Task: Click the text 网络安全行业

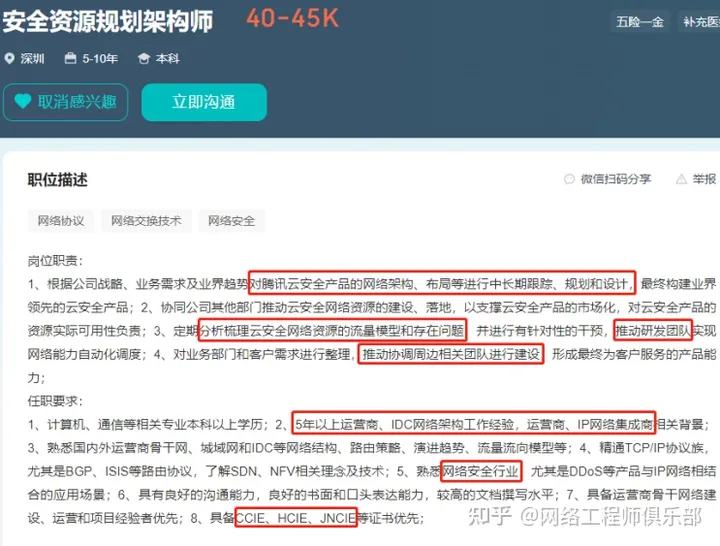Action: coord(480,471)
